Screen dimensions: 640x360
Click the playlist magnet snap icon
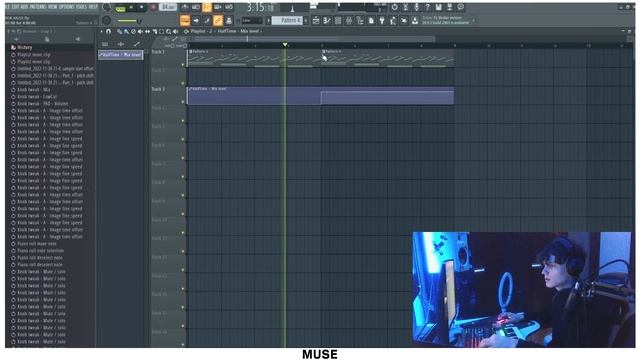[109, 31]
